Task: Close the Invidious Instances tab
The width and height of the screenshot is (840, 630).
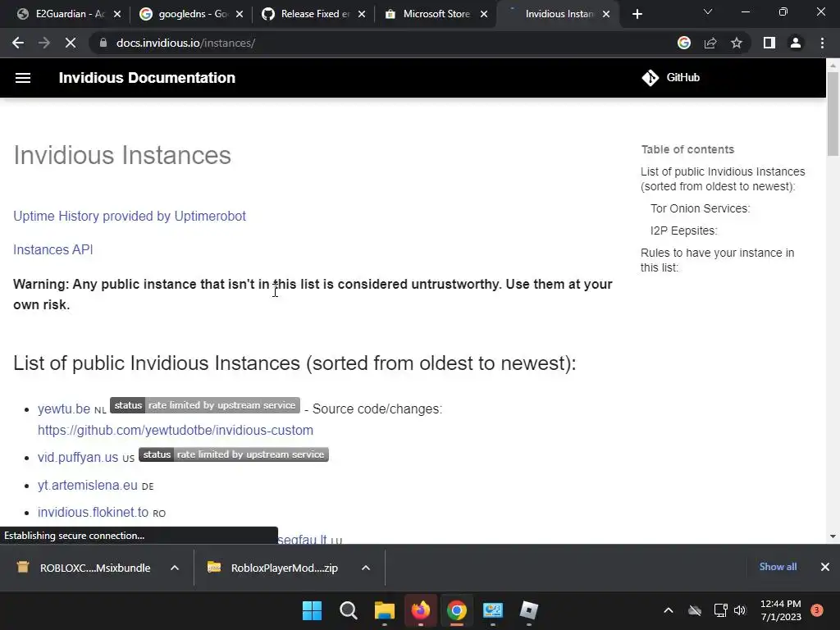Action: click(606, 14)
